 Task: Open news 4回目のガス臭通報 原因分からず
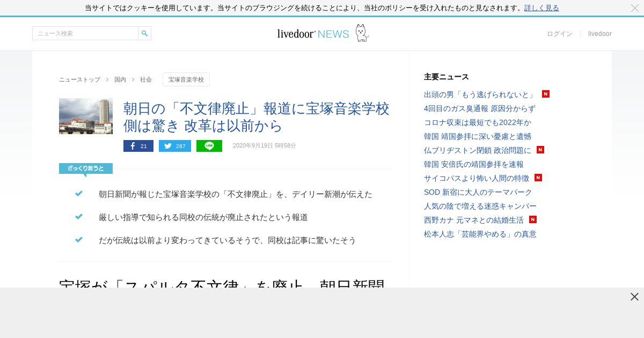pyautogui.click(x=480, y=108)
